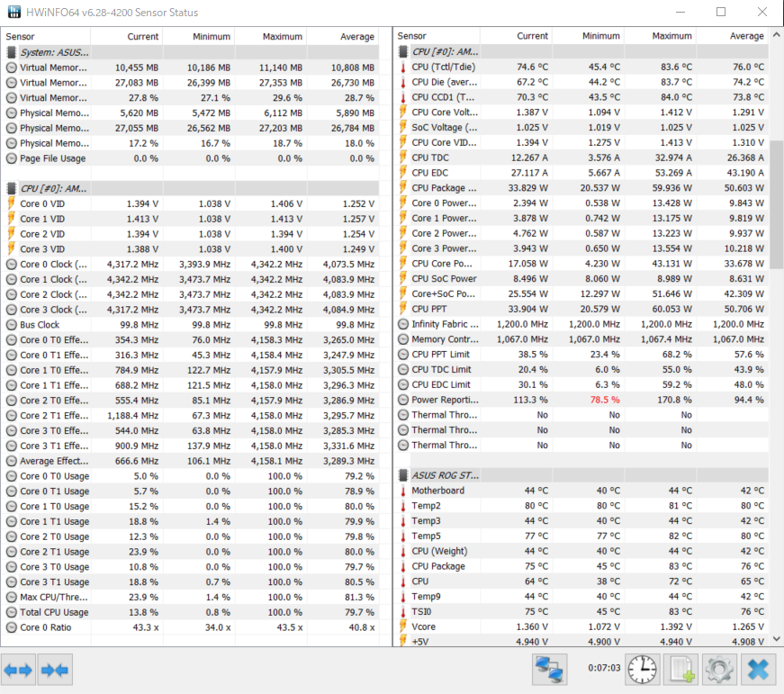This screenshot has width=784, height=694.
Task: Click the Core 0 VID lightning icon
Action: pyautogui.click(x=11, y=203)
